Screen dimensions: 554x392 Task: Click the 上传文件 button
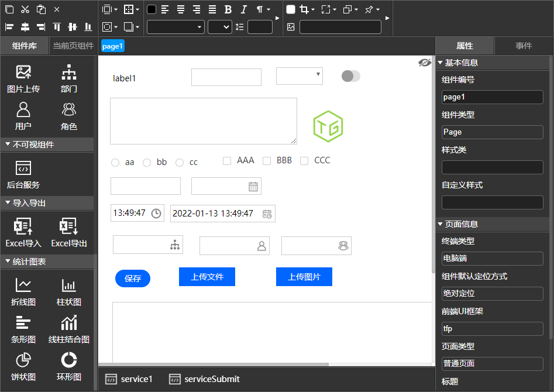click(207, 277)
